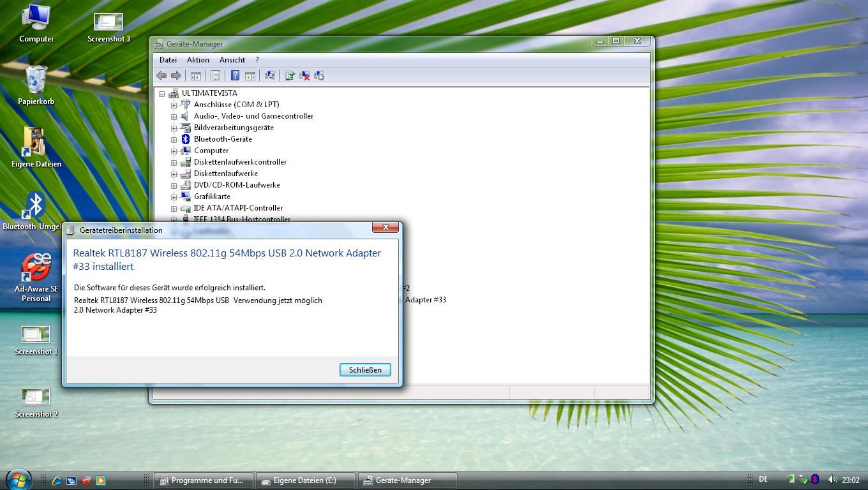Select Computer category in device tree
The image size is (868, 490).
[x=211, y=151]
